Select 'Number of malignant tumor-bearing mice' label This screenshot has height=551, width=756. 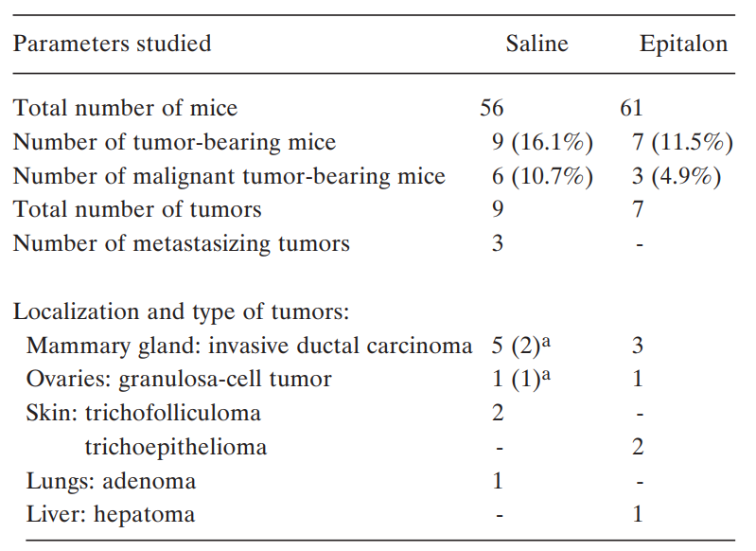pos(229,176)
